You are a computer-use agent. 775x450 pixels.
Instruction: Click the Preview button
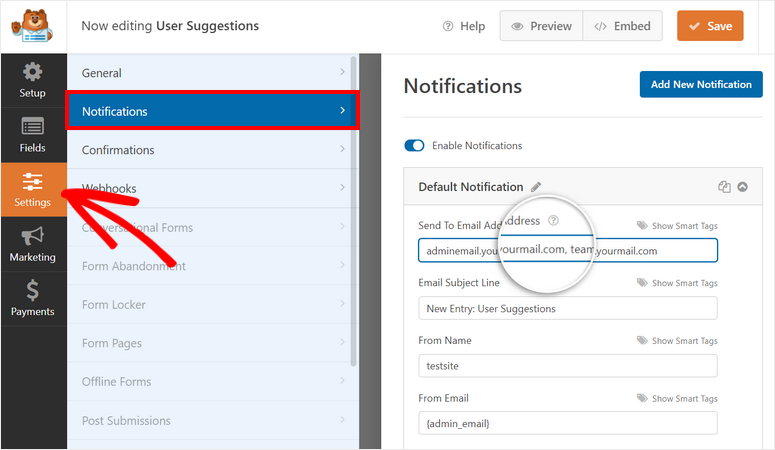[x=541, y=26]
